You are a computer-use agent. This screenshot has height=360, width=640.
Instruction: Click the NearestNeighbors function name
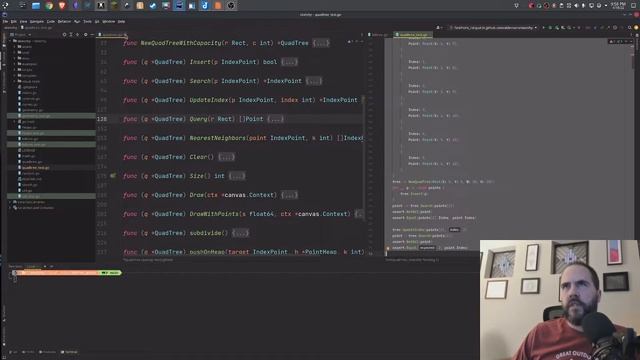[x=217, y=138]
